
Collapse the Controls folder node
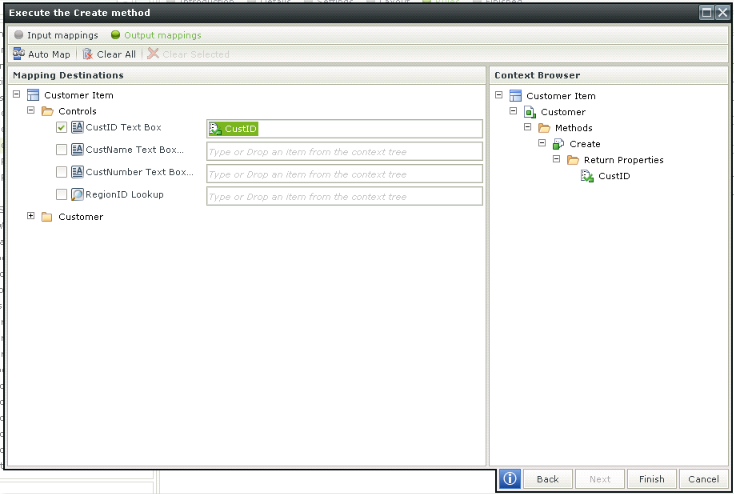pyautogui.click(x=31, y=110)
